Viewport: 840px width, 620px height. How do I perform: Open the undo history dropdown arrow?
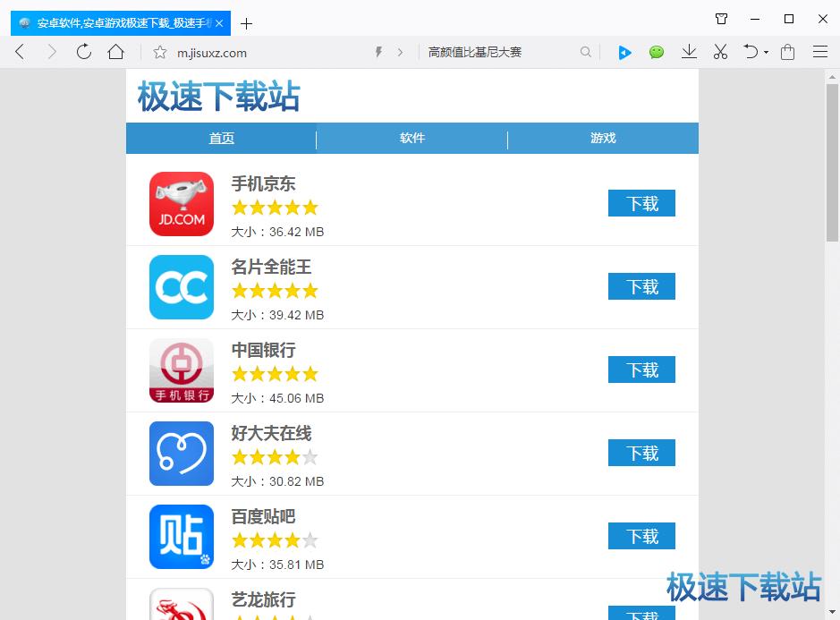(x=765, y=52)
